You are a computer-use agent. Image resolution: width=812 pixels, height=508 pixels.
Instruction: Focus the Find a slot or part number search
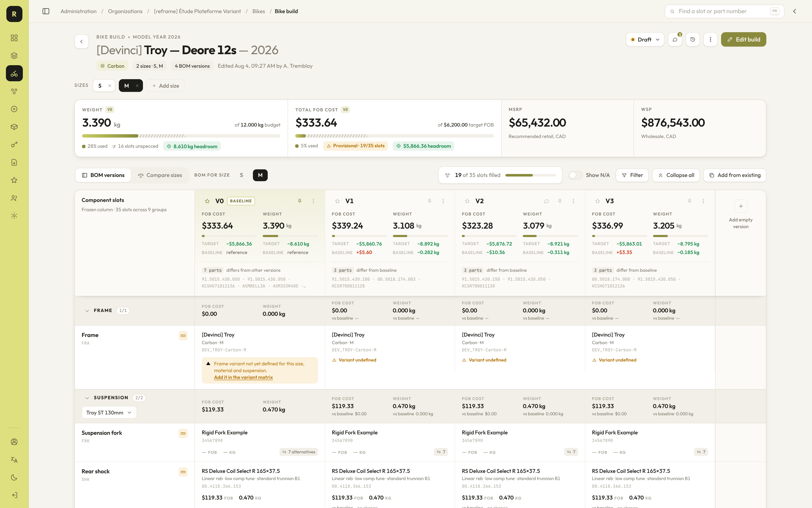coord(724,11)
